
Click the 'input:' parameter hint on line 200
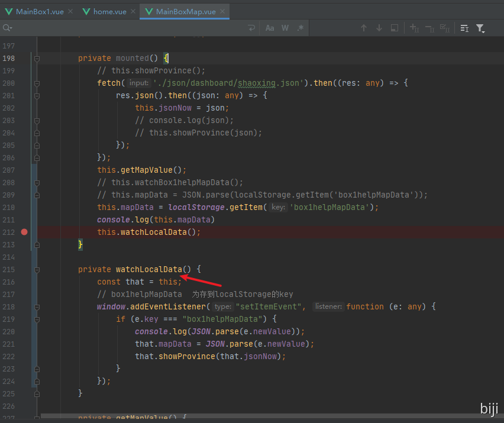pos(138,83)
